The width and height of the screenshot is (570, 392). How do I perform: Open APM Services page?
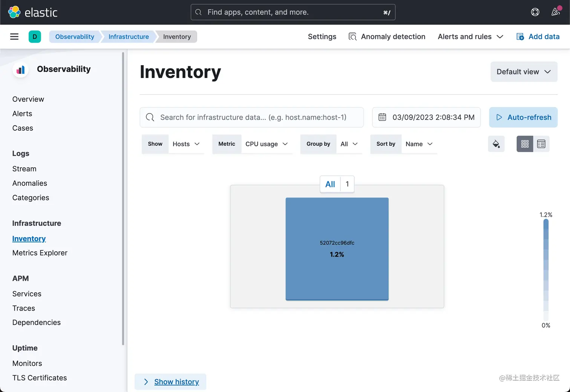[x=27, y=294]
